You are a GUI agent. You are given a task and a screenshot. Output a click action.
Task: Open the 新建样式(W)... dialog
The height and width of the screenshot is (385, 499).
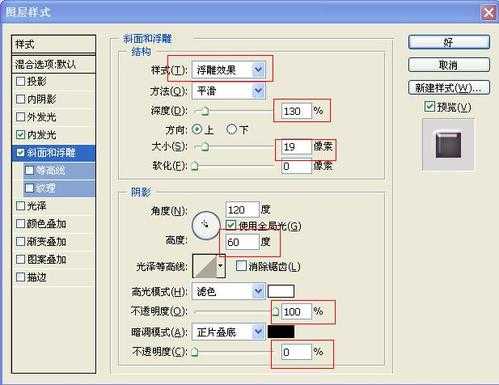449,88
